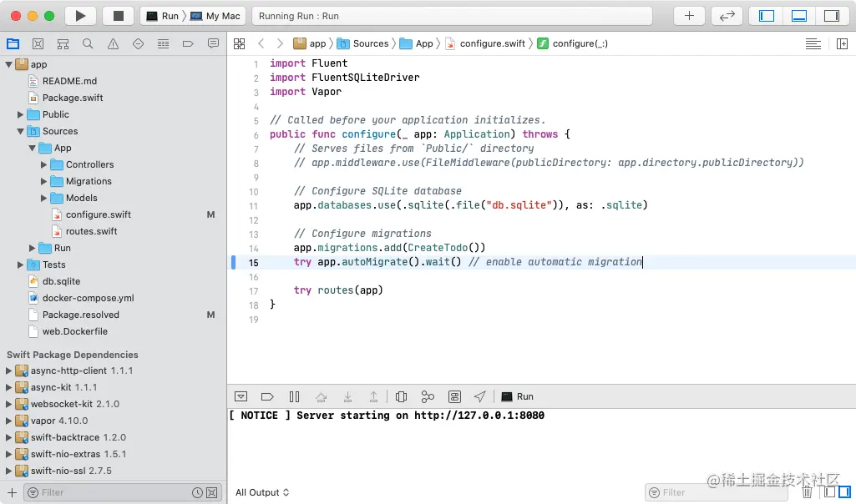Image resolution: width=856 pixels, height=504 pixels.
Task: Open the Library with the plus button
Action: (689, 16)
